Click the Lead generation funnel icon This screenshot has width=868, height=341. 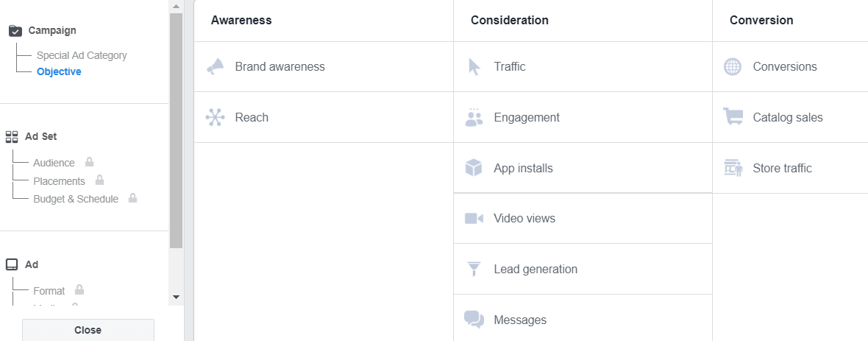(x=474, y=270)
